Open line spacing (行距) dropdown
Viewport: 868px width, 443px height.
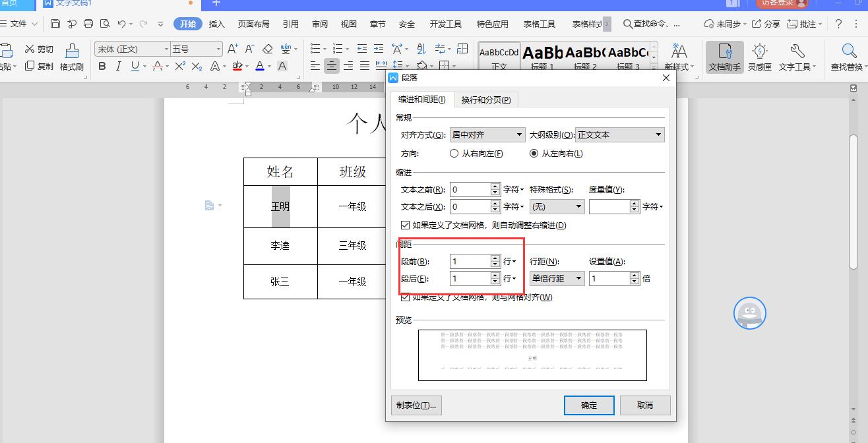coord(557,278)
